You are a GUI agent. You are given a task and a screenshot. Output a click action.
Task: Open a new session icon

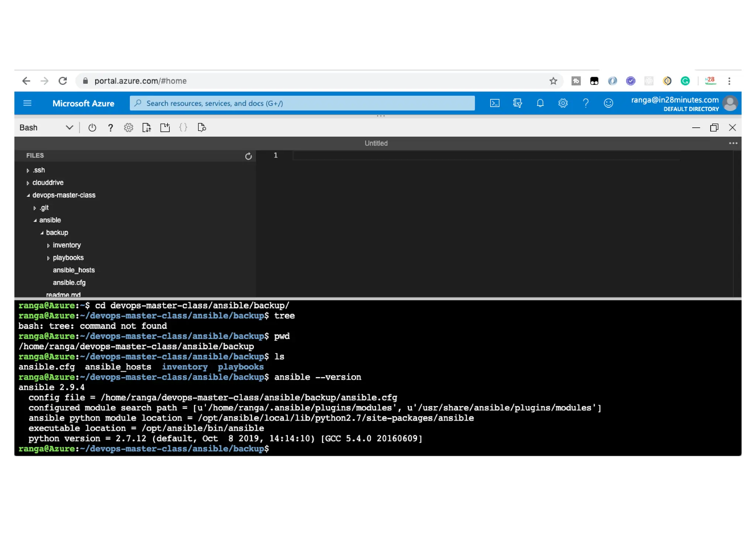point(165,128)
